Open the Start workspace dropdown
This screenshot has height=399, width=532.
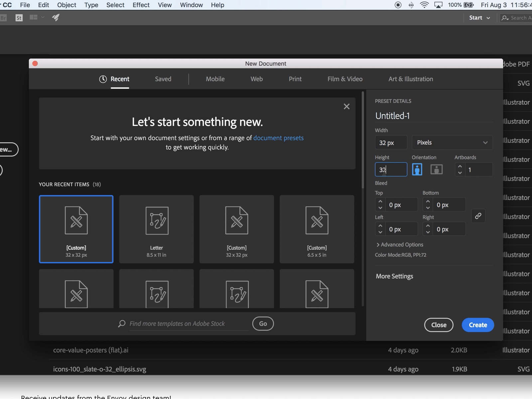(479, 18)
